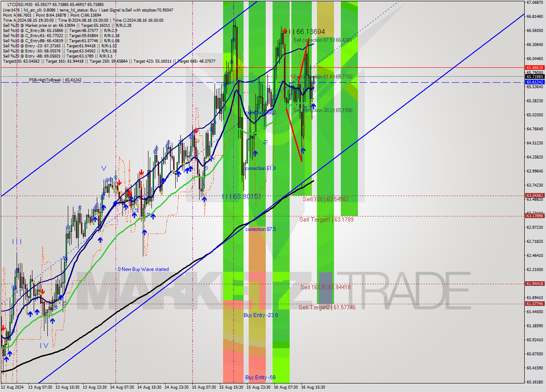Click the red 63.17890 price tag

click(x=535, y=216)
